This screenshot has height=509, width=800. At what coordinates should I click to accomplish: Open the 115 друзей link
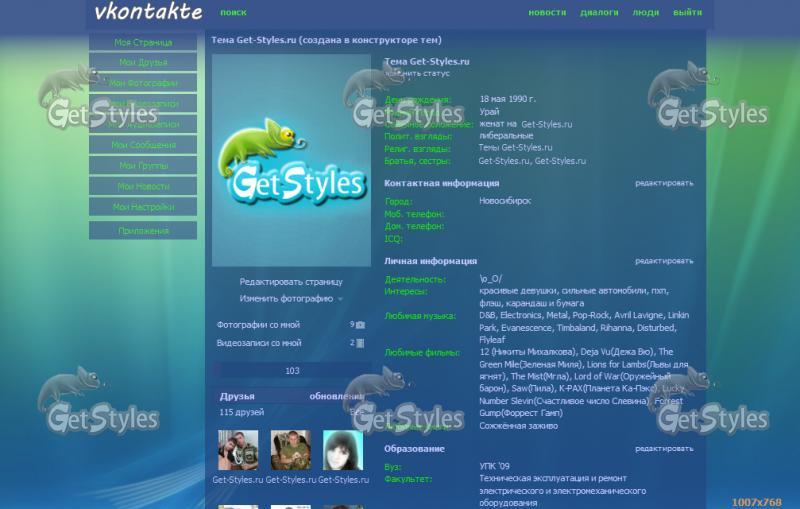point(241,412)
